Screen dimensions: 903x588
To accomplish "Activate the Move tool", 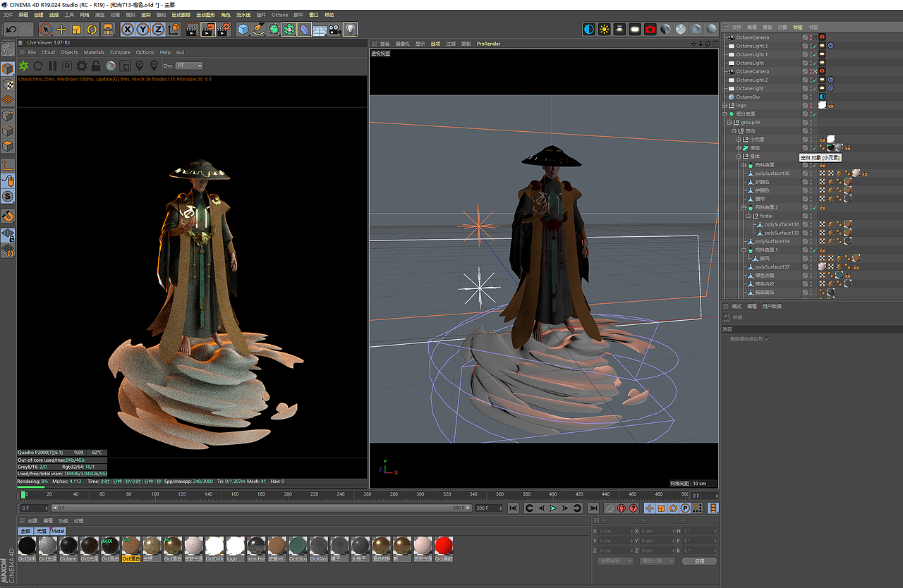I will coord(61,29).
